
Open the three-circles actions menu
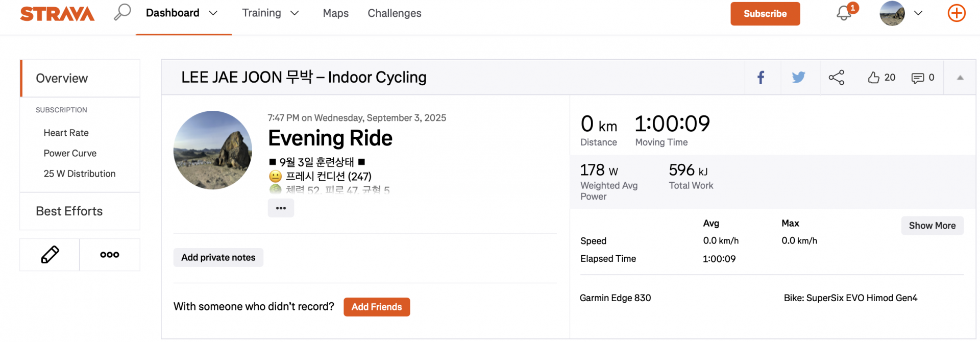pyautogui.click(x=110, y=255)
